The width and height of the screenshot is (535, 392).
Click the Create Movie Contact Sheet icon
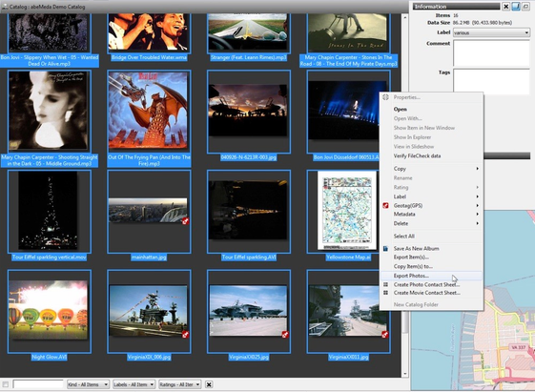(x=385, y=293)
